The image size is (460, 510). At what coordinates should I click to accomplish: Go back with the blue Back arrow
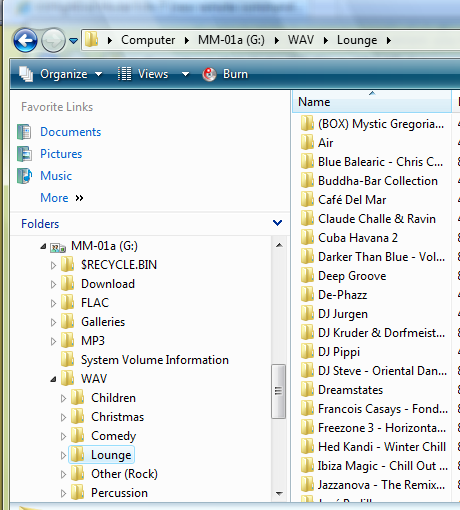tap(25, 41)
